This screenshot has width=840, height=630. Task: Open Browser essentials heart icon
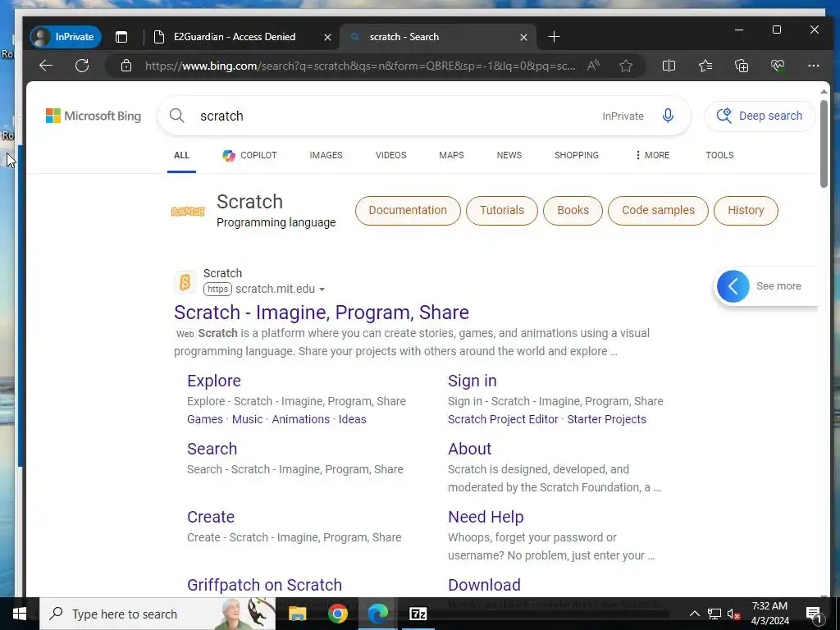pos(778,66)
